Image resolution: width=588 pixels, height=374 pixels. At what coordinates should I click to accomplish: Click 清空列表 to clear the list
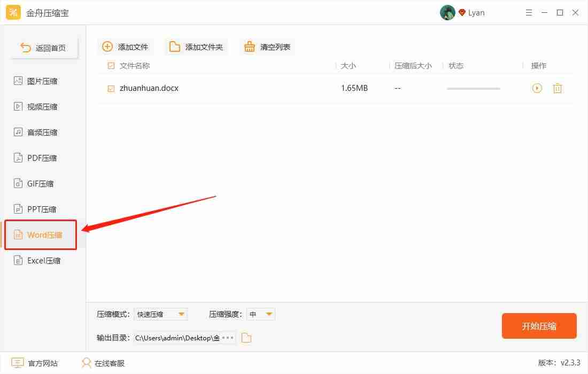pos(267,47)
